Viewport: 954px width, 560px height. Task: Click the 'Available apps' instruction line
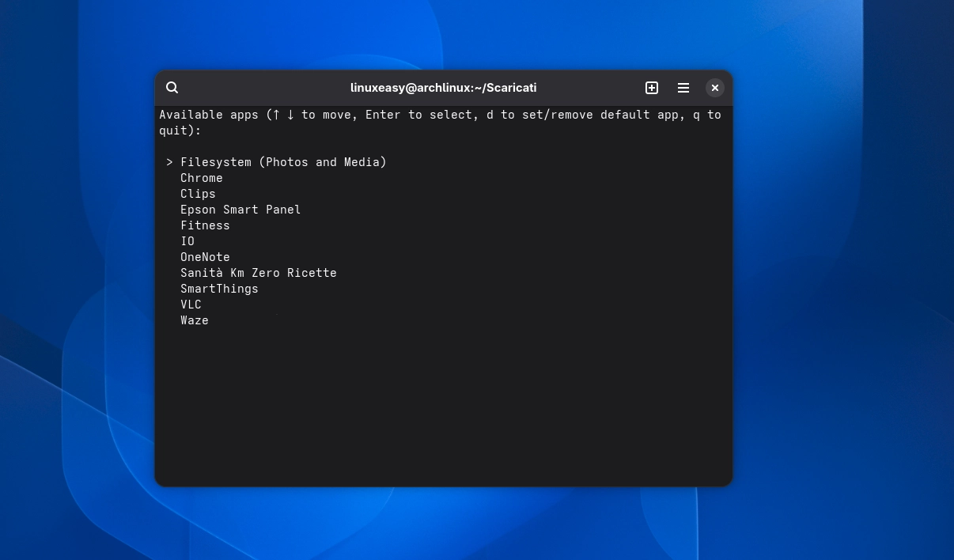click(x=440, y=123)
